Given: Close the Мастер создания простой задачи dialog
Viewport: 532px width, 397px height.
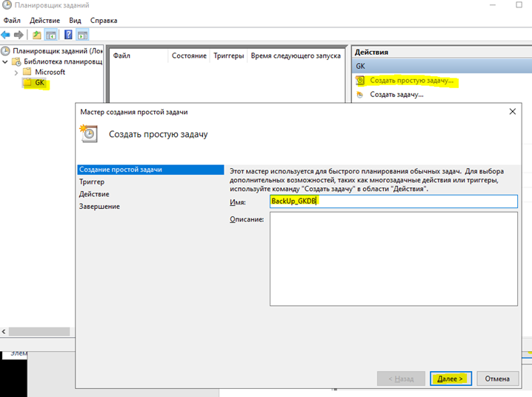Looking at the screenshot, I should 512,112.
